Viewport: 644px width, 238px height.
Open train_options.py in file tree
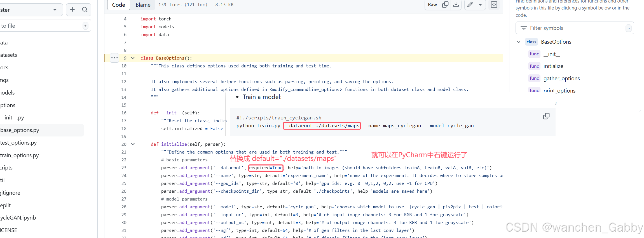click(x=19, y=155)
